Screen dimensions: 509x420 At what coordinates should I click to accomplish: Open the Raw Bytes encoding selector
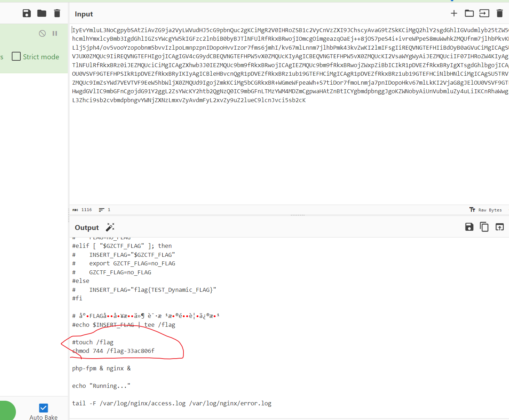click(x=486, y=210)
